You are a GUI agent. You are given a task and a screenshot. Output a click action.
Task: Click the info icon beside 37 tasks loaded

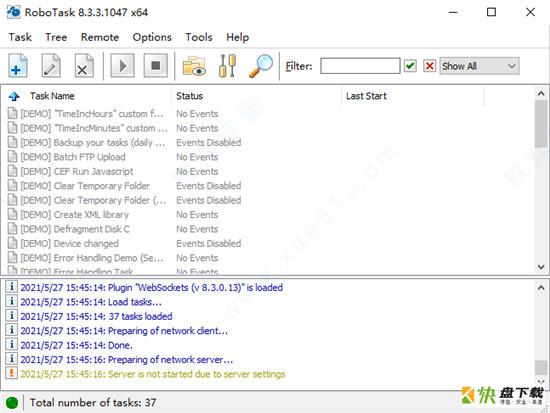tap(11, 315)
